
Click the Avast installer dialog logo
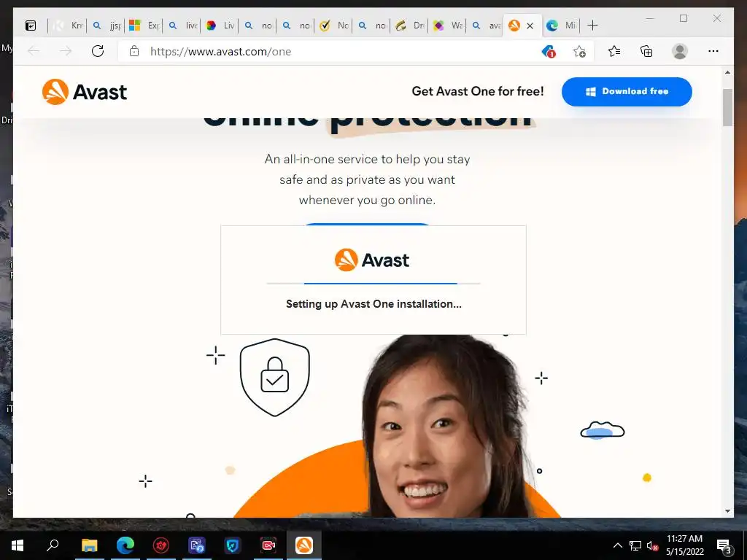[x=372, y=260]
